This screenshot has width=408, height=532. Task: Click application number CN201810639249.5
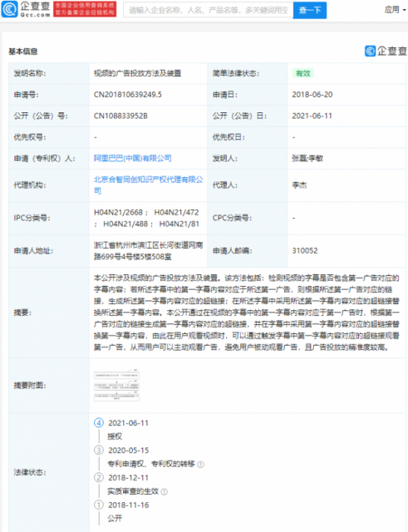tap(127, 95)
